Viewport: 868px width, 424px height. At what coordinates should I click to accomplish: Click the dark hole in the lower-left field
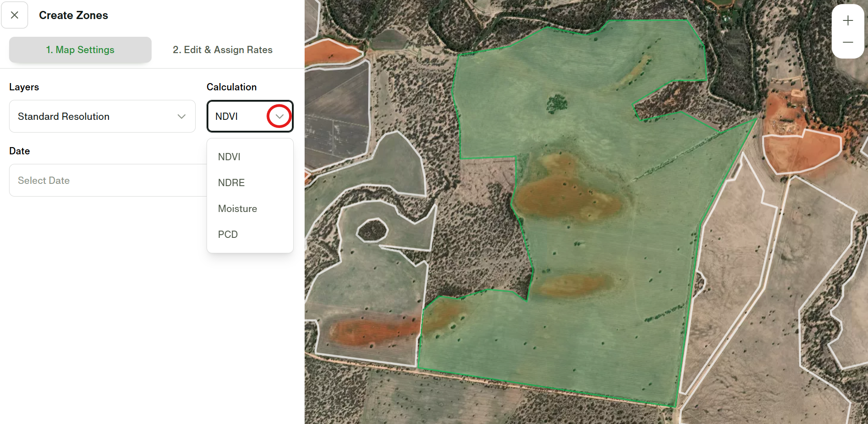tap(372, 230)
